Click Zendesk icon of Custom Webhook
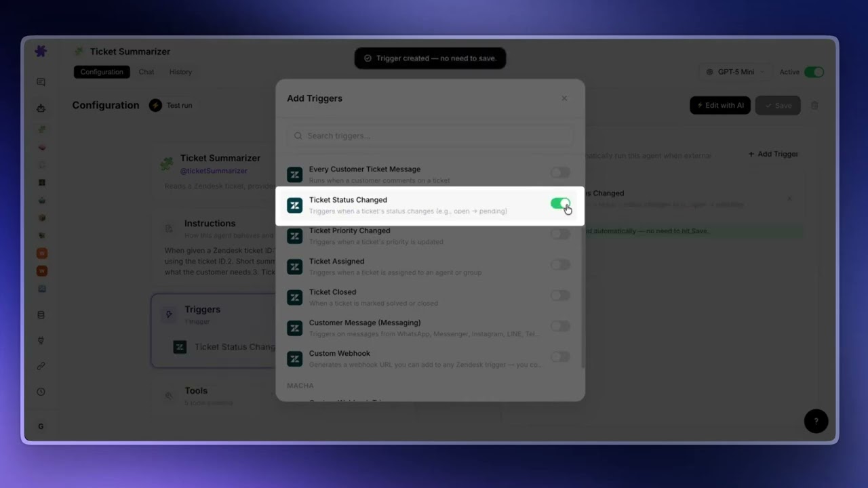This screenshot has height=488, width=868. 294,359
